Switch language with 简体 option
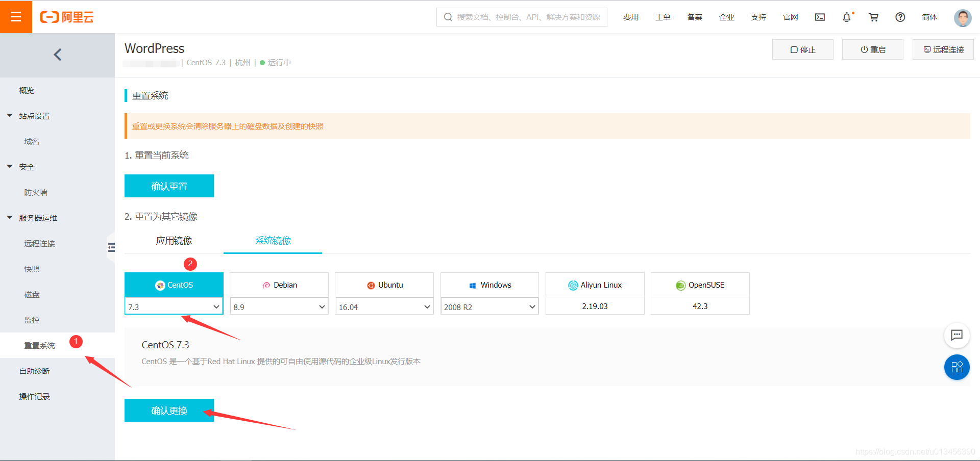Viewport: 980px width, 461px height. click(x=929, y=17)
